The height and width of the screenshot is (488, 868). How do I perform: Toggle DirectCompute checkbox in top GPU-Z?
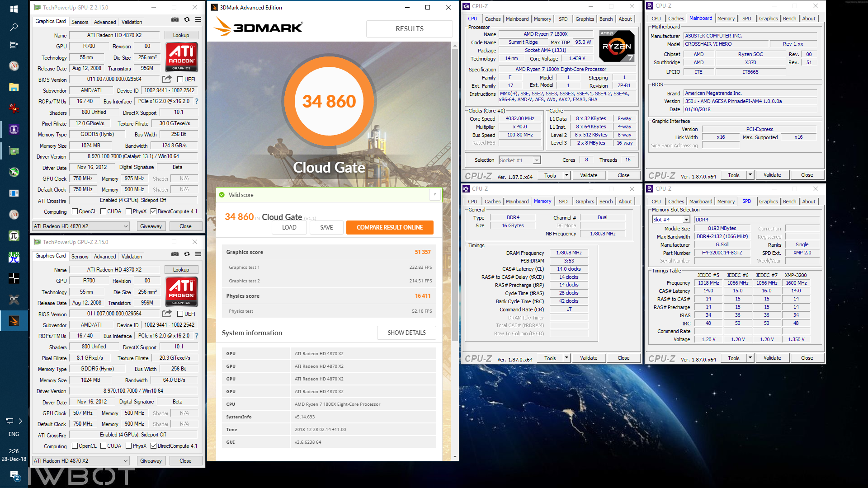click(x=153, y=211)
